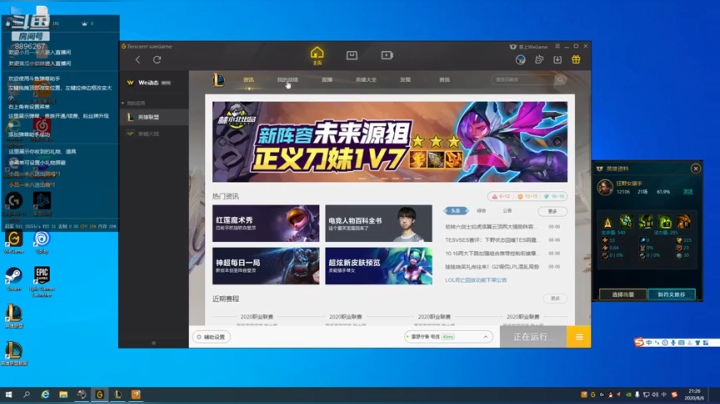Screen dimensions: 720x404
Task: Open the Epic Games Launcher desktop shortcut
Action: click(x=42, y=281)
